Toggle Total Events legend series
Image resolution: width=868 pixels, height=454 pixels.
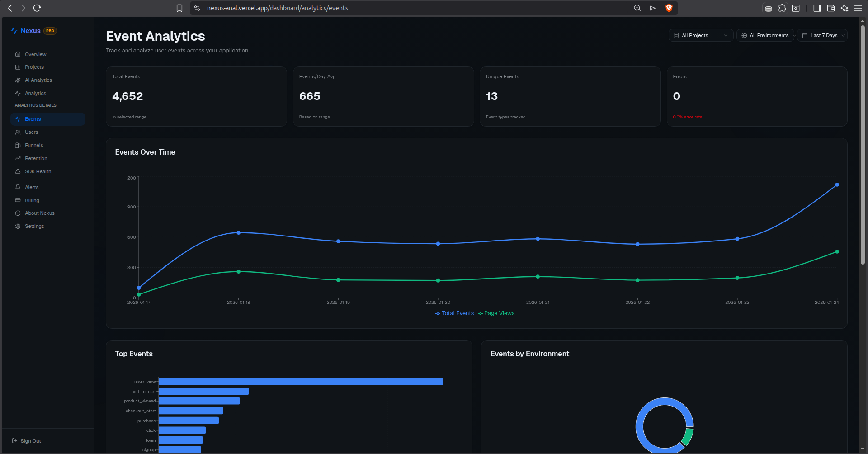[454, 313]
